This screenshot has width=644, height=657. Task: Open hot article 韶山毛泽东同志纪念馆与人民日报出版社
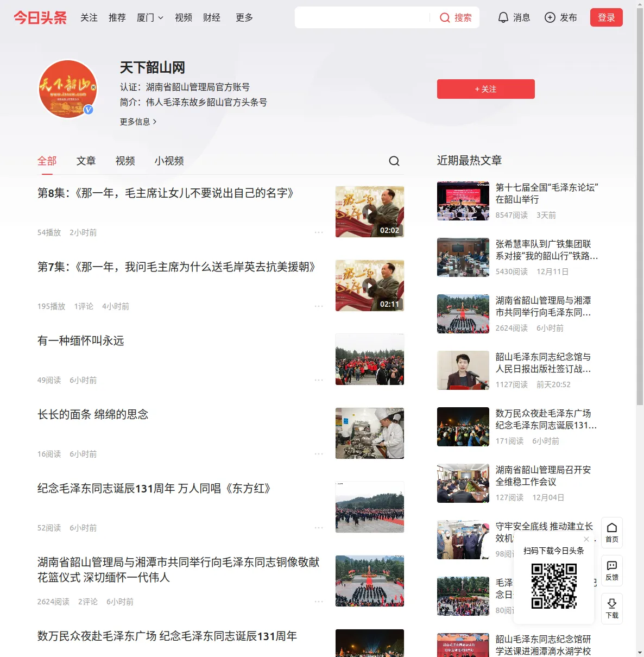tap(544, 363)
